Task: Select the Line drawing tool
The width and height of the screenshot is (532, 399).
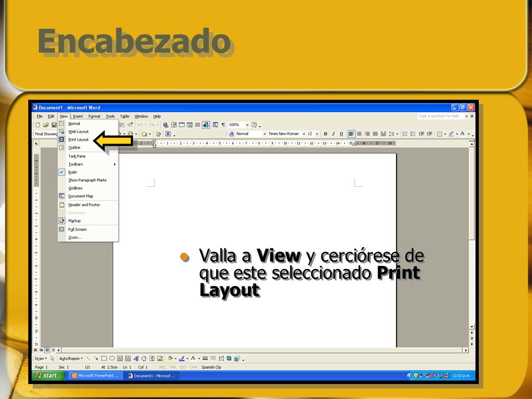Action: (88, 359)
